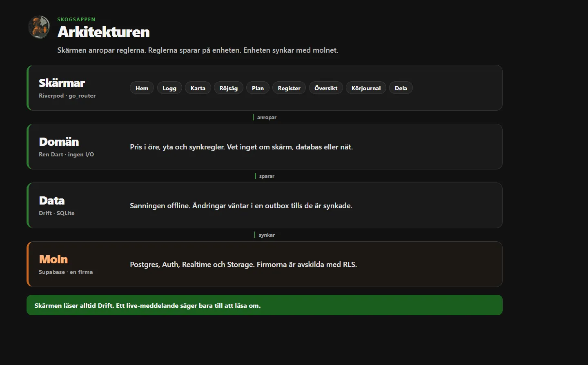
Task: Select the Plan chip
Action: [x=258, y=88]
